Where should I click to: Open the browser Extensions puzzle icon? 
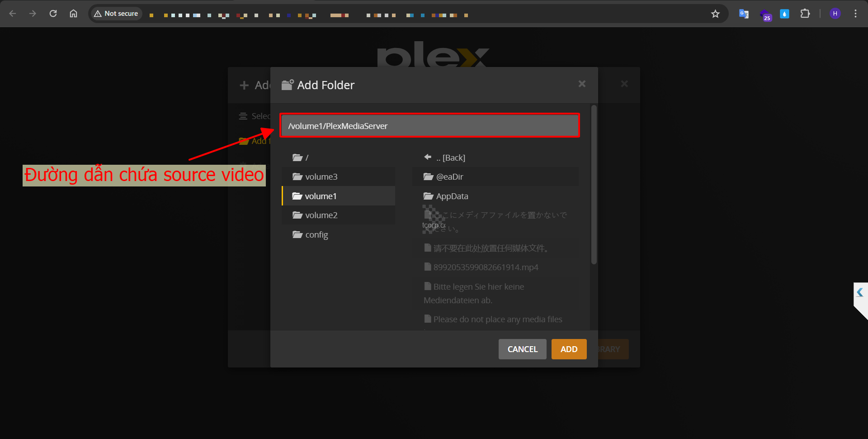805,14
